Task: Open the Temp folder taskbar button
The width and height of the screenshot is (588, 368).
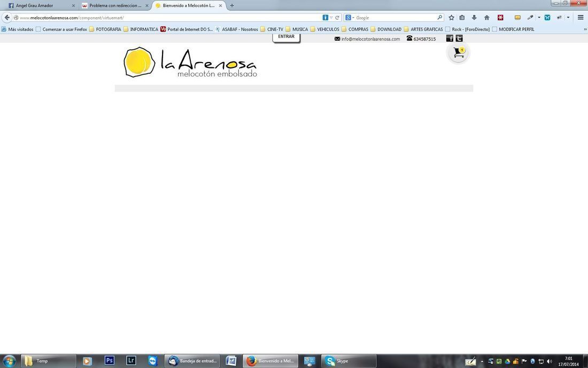Action: pyautogui.click(x=48, y=361)
